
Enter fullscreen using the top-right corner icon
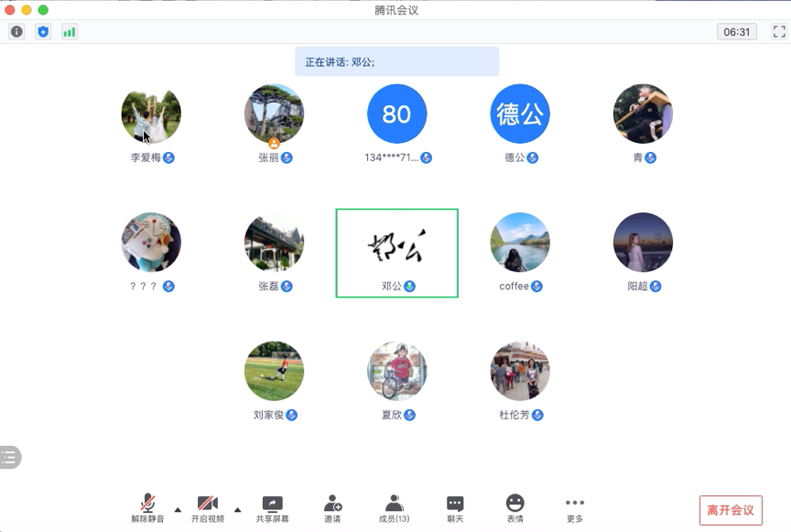[x=780, y=31]
